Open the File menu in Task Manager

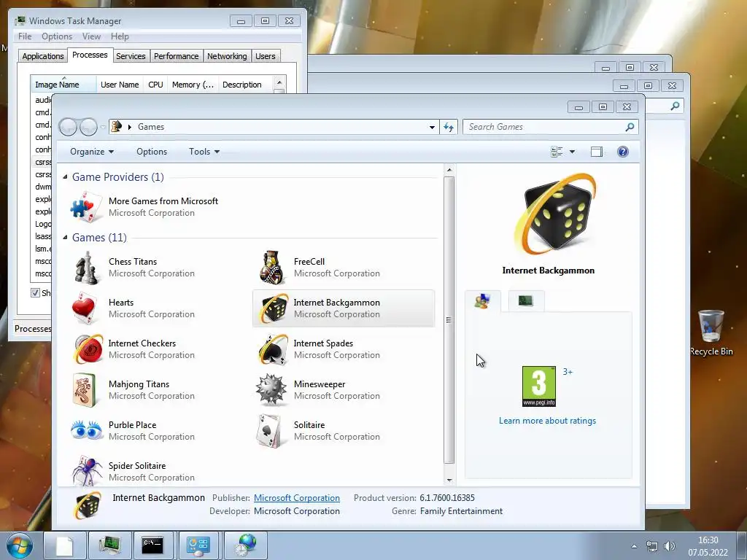point(25,36)
